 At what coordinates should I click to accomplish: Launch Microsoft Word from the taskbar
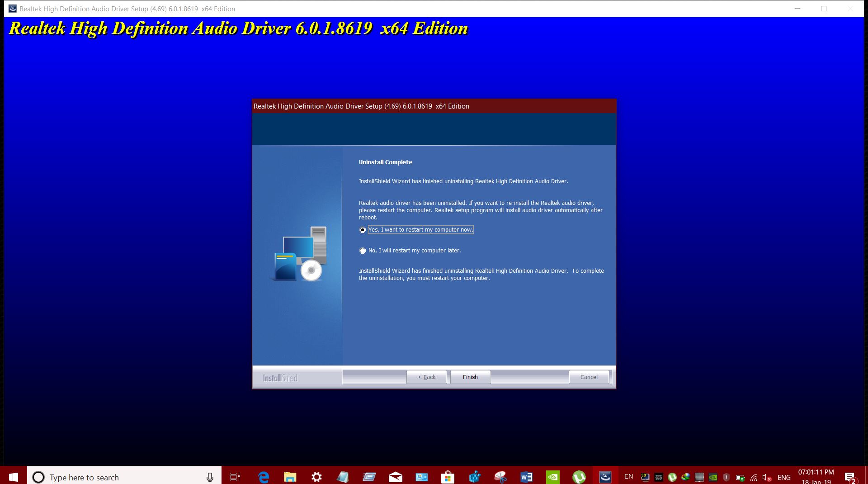(x=526, y=477)
